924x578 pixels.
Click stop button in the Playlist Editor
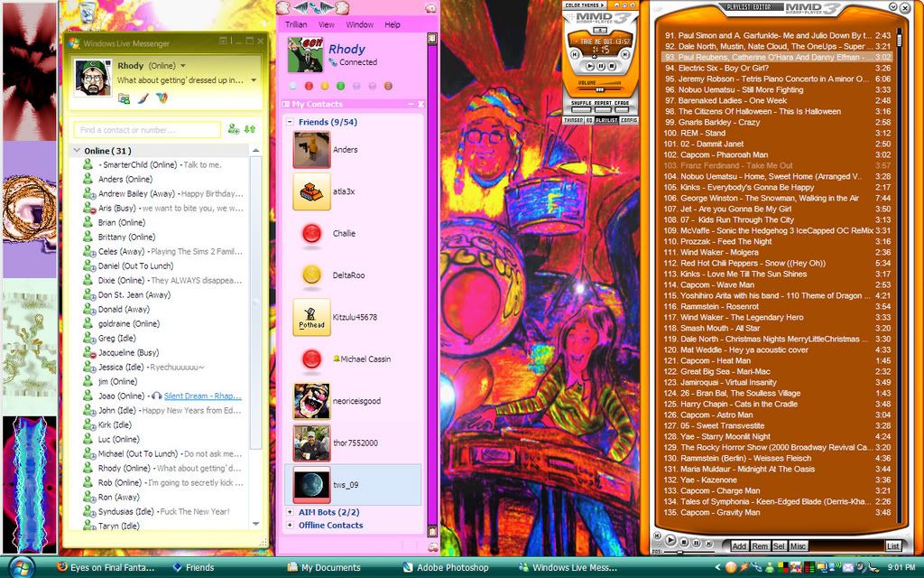684,542
